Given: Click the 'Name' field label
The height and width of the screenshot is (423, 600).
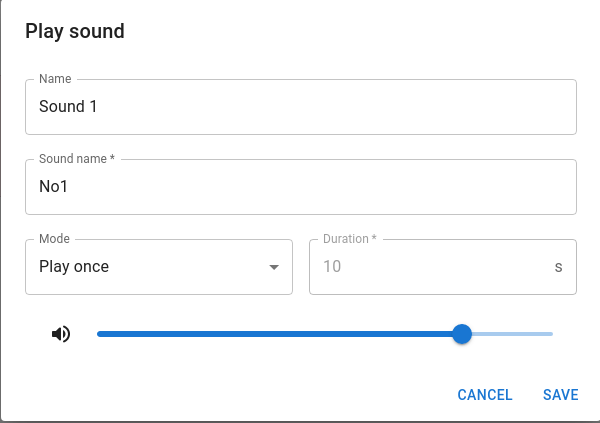Looking at the screenshot, I should tap(54, 80).
